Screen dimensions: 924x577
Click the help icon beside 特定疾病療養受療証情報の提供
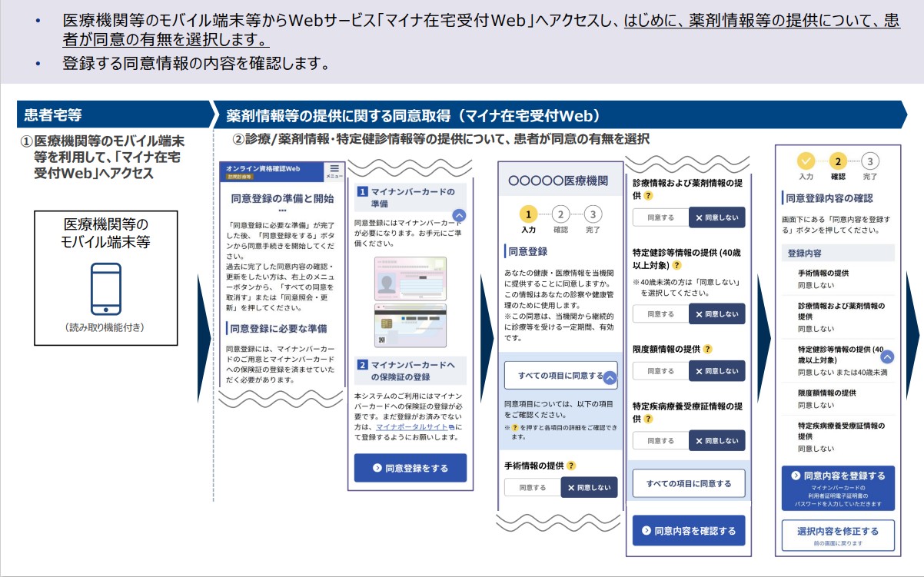649,419
